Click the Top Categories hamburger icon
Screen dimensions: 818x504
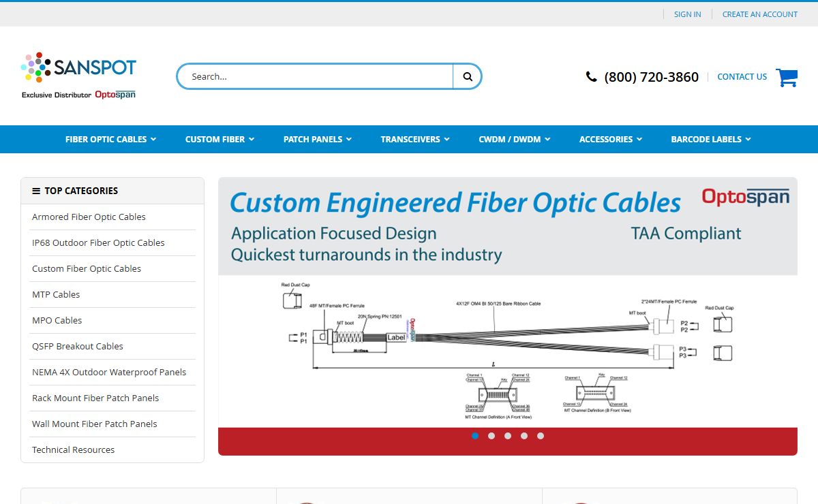coord(36,191)
